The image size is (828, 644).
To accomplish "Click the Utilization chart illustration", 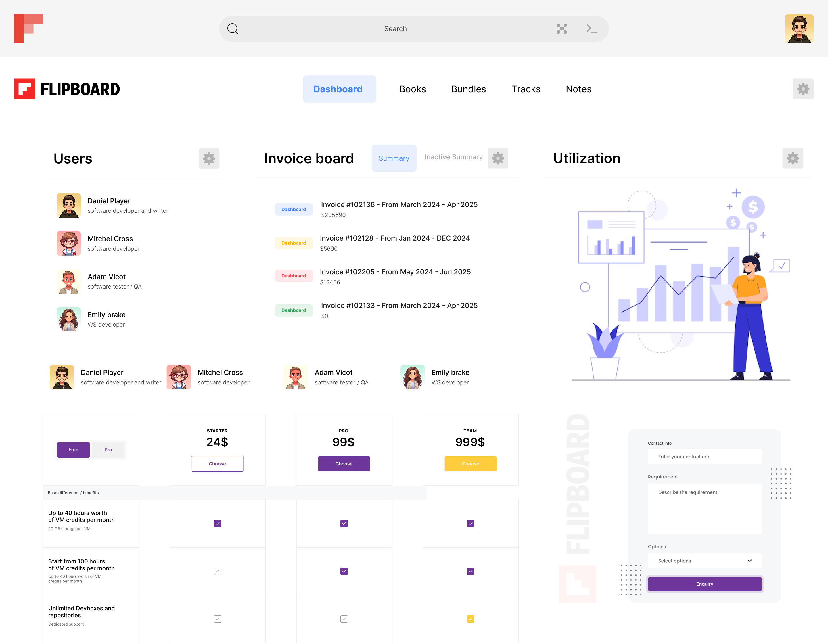I will pos(681,284).
